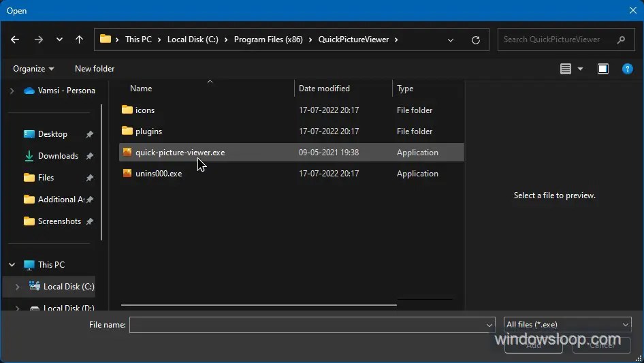Open the File name dropdown arrow
Viewport: 644px width, 363px height.
tap(489, 325)
